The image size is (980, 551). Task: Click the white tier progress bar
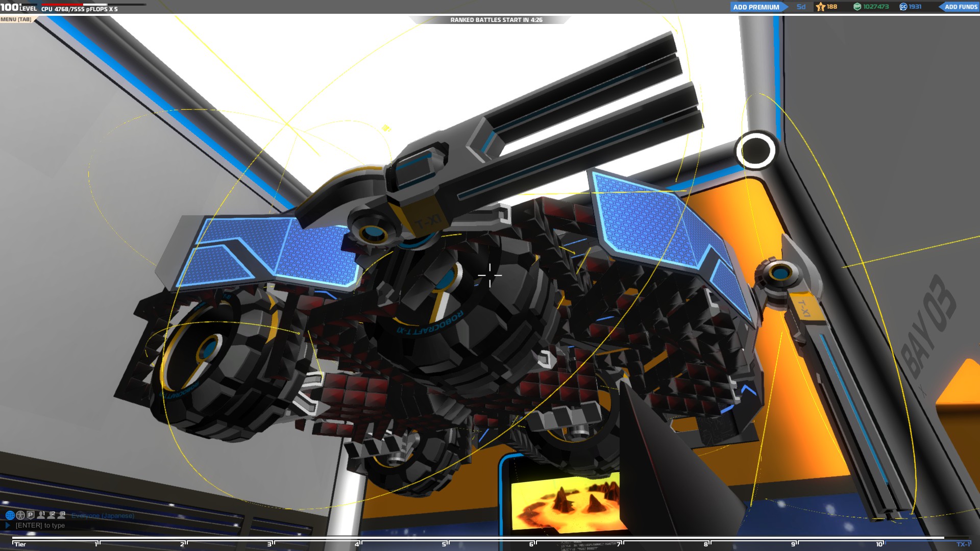click(x=478, y=538)
